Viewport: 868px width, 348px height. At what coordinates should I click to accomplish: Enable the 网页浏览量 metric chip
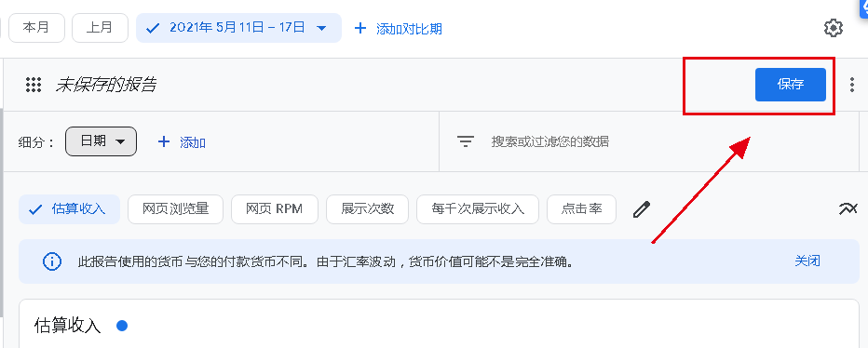[175, 209]
